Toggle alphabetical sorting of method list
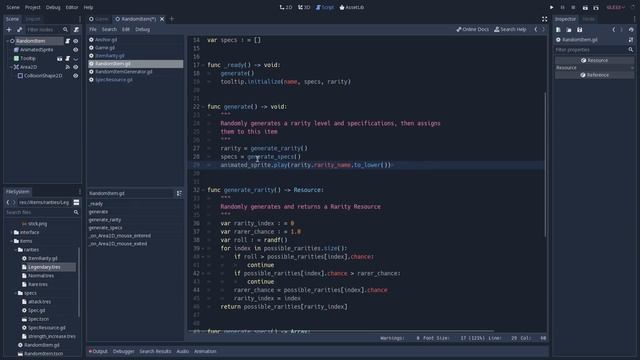The image size is (640, 360). tap(179, 193)
